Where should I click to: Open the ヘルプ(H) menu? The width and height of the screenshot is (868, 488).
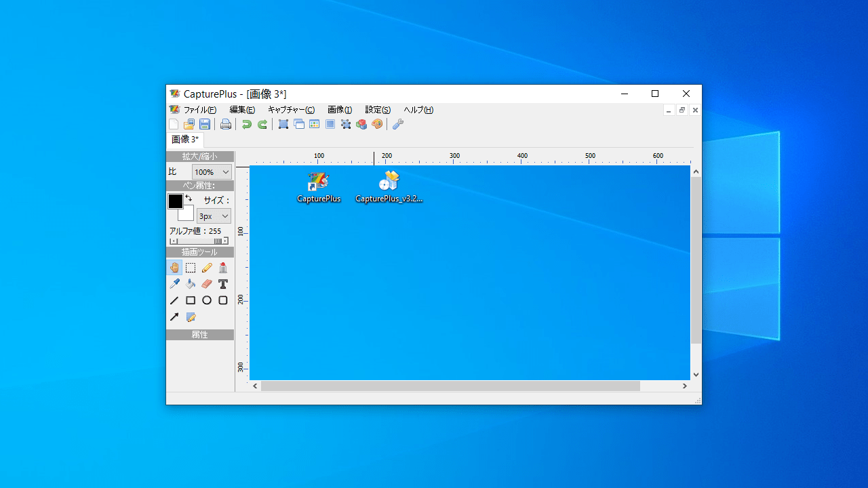click(418, 110)
